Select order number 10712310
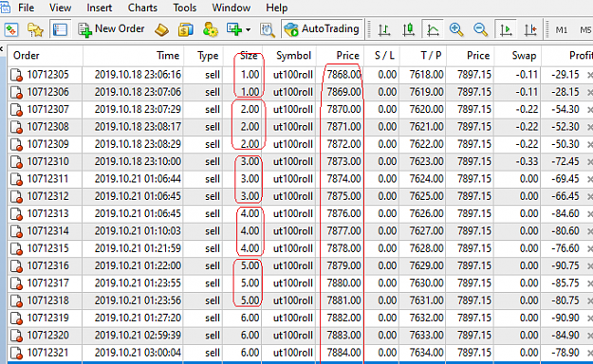 [x=48, y=161]
